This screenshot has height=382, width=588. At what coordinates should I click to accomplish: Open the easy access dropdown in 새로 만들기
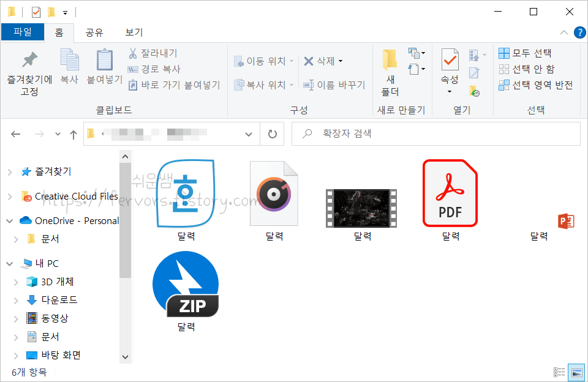click(x=417, y=69)
